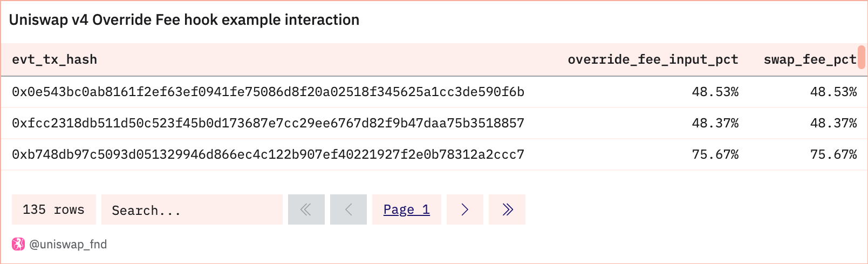
Task: Focus the Search... input field
Action: pyautogui.click(x=192, y=209)
